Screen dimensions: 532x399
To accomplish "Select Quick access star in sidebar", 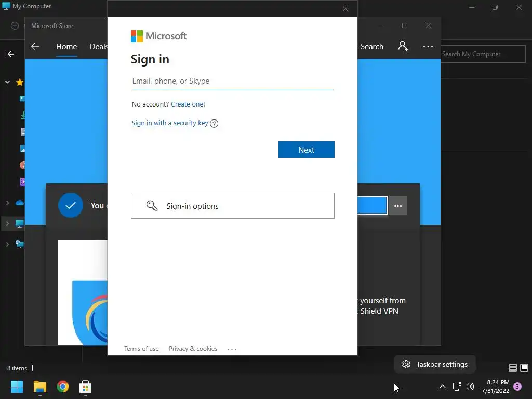I will (20, 82).
